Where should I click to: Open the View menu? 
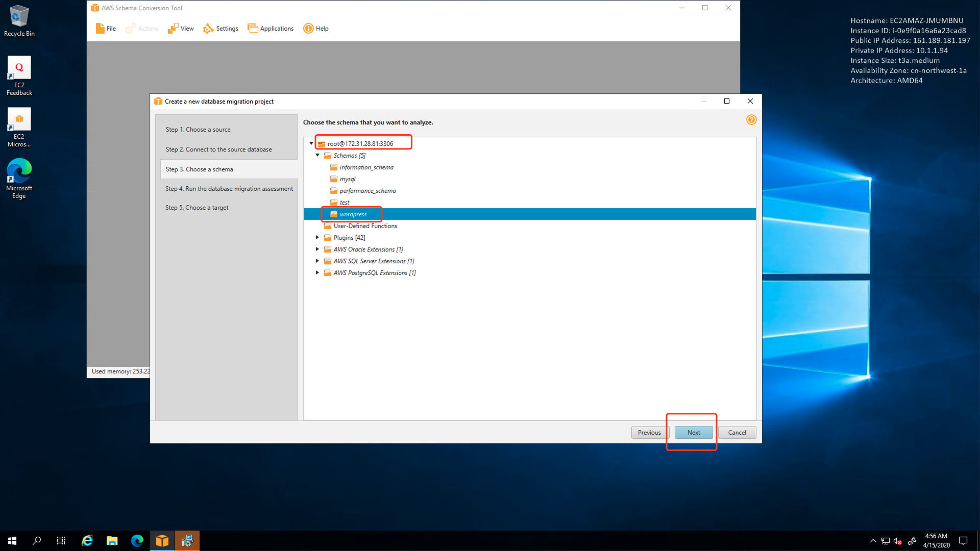(x=181, y=29)
